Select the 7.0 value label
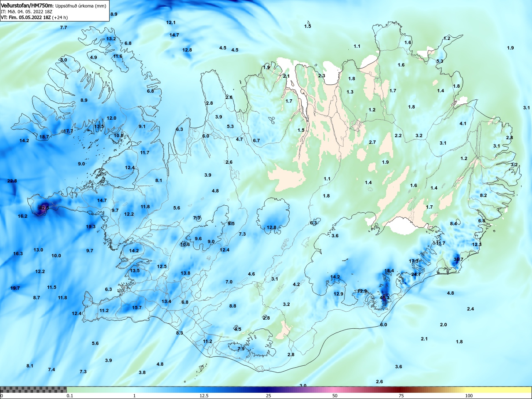Image resolution: width=532 pixels, height=399 pixels. [229, 282]
